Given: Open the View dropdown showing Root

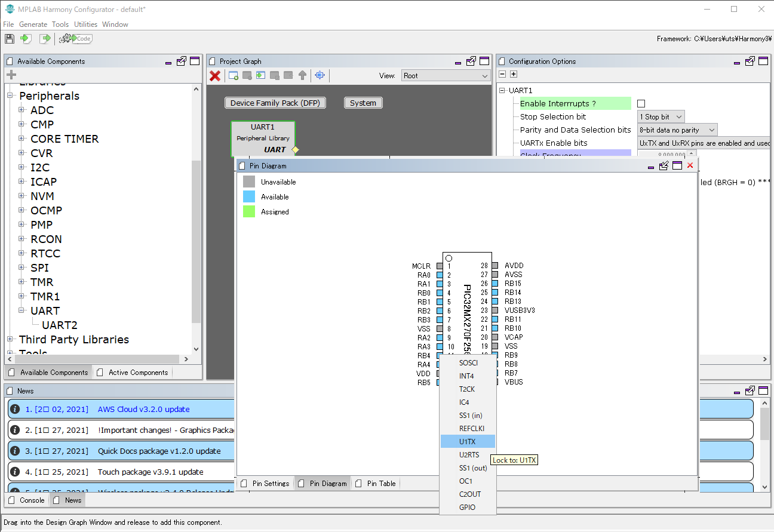Looking at the screenshot, I should click(x=446, y=75).
